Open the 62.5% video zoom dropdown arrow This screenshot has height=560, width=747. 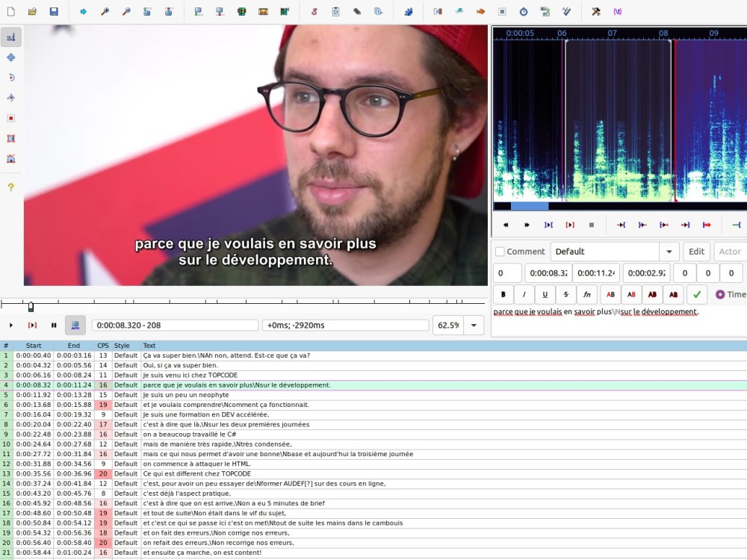(x=474, y=326)
